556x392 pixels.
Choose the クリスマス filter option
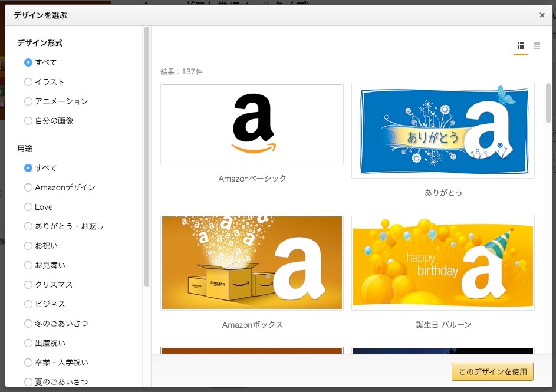click(28, 285)
